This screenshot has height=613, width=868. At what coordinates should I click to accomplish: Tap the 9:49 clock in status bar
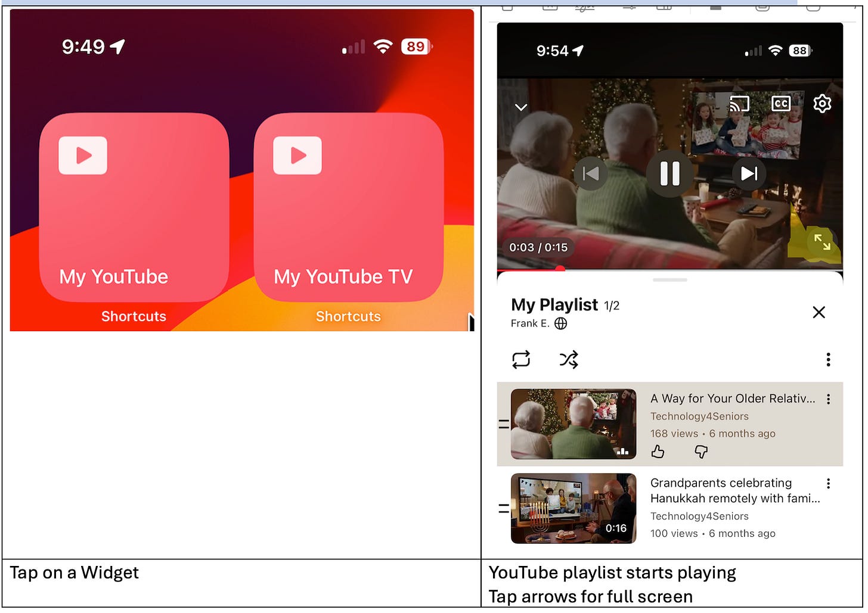point(83,46)
